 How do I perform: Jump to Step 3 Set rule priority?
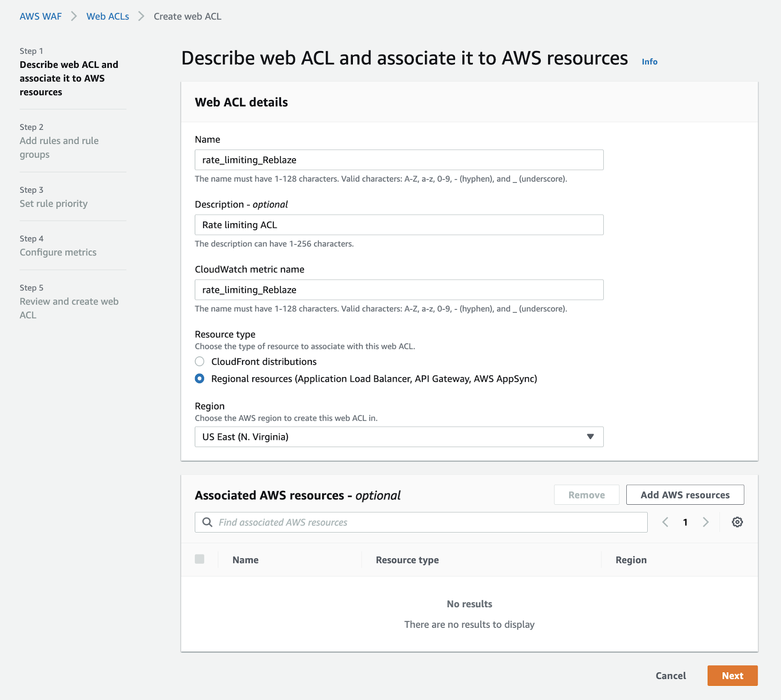coord(54,204)
